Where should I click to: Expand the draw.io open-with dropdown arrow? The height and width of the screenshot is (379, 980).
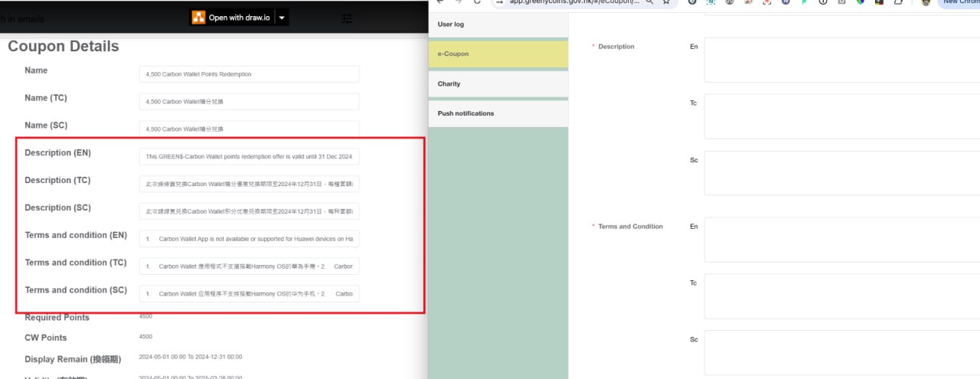pos(282,18)
